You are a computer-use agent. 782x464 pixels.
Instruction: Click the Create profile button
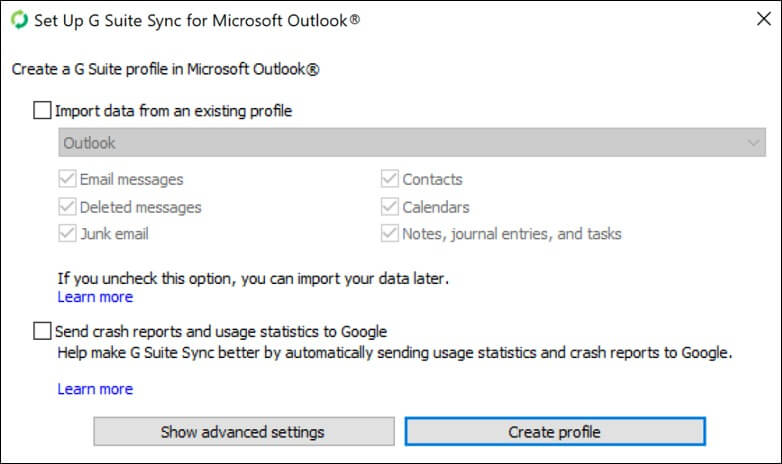coord(555,432)
